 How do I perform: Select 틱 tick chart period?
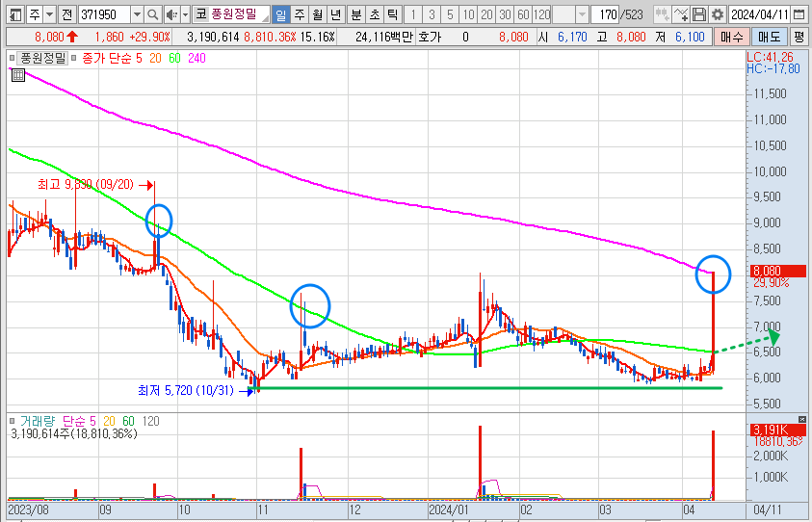point(393,14)
